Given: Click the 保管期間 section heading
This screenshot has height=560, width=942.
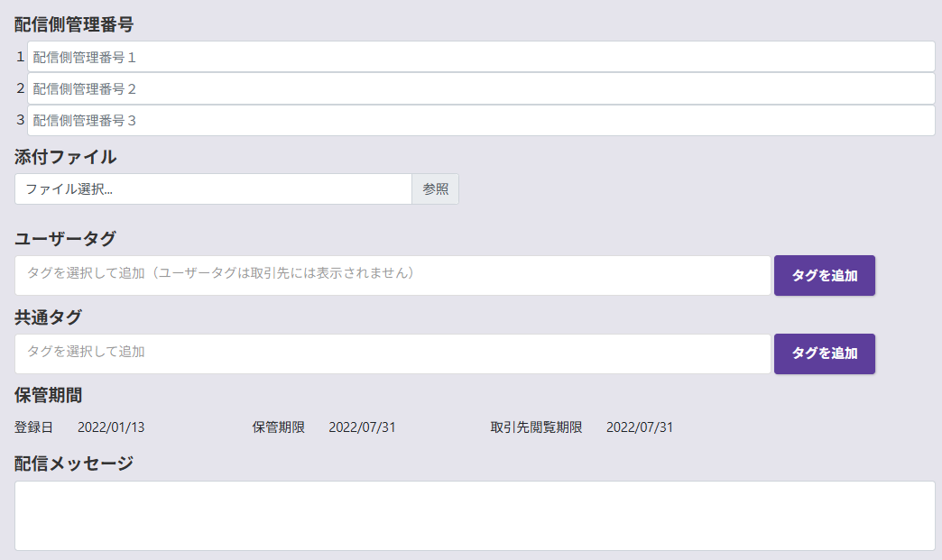Looking at the screenshot, I should (49, 395).
